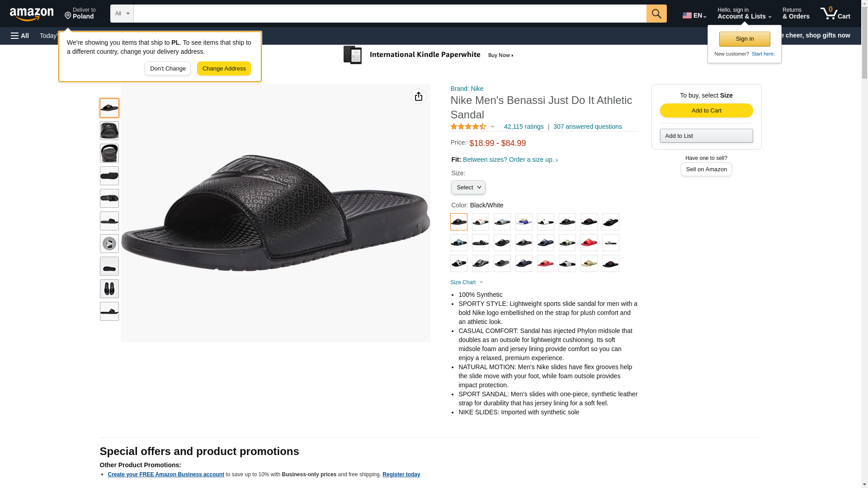Click the star rating icons
Screen dimensions: 868x488
point(468,127)
